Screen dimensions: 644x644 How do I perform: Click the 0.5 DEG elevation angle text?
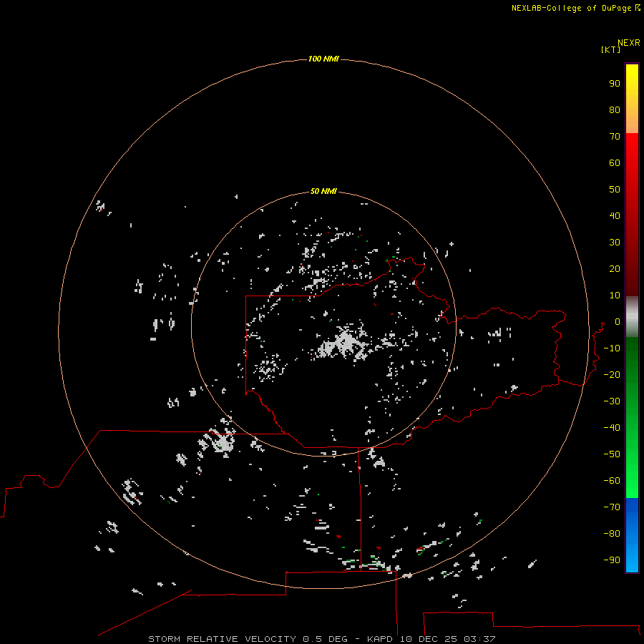pyautogui.click(x=326, y=639)
